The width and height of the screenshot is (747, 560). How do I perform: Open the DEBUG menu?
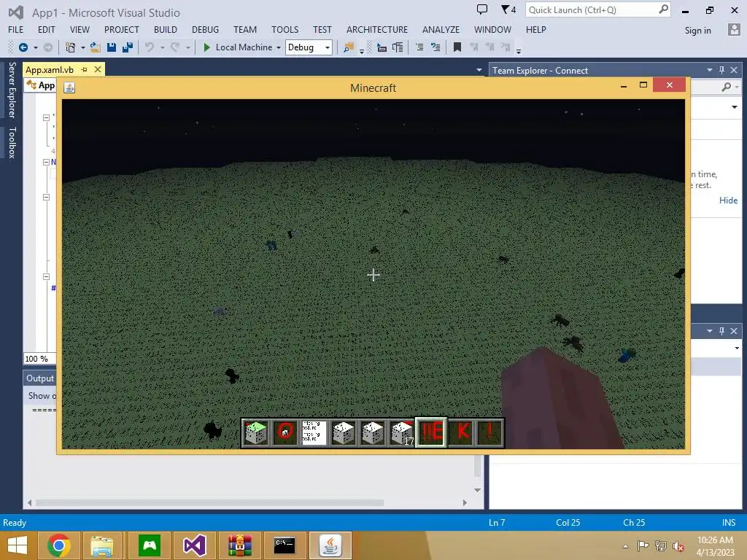[205, 29]
